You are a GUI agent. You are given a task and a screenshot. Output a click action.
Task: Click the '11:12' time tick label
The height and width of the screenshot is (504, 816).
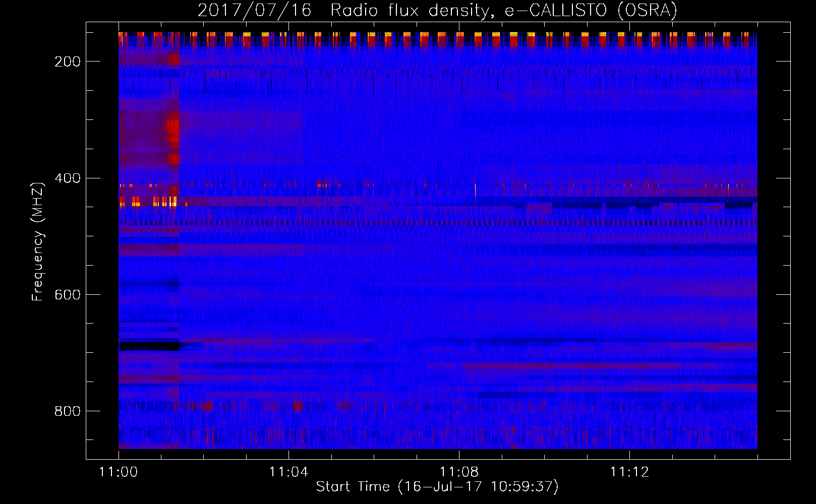click(629, 472)
